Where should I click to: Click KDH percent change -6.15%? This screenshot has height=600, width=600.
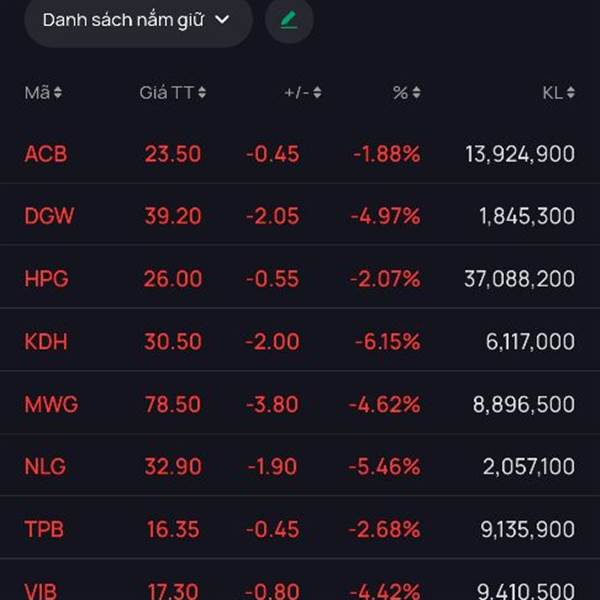(385, 341)
